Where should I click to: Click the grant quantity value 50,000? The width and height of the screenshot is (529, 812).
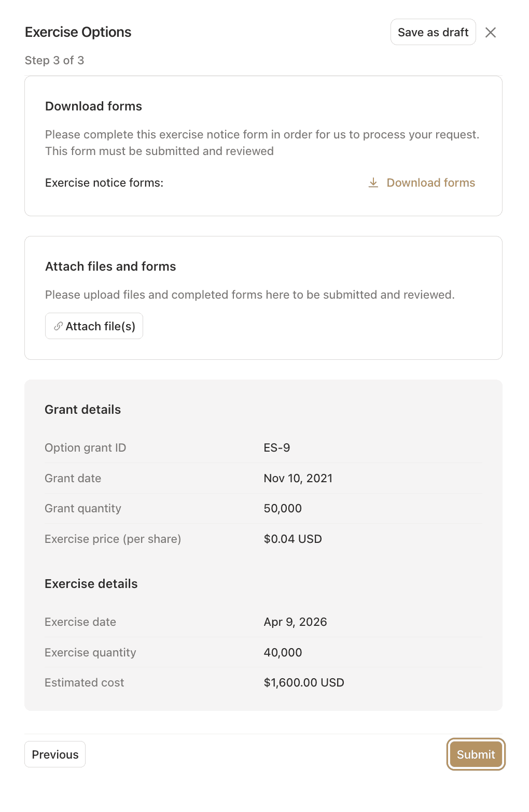(x=283, y=508)
